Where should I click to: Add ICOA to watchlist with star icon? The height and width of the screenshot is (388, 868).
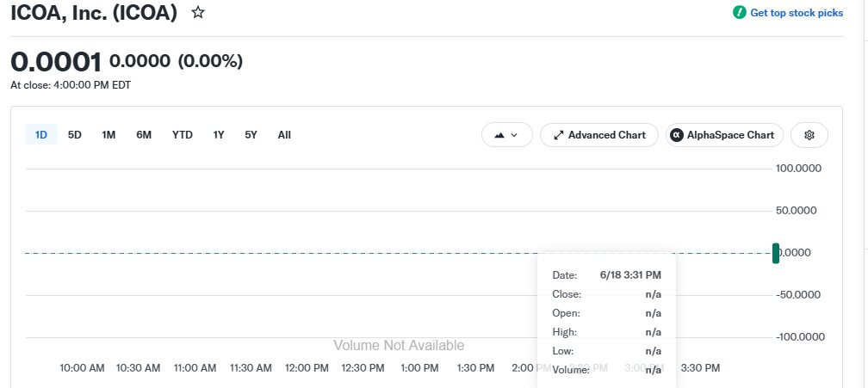coord(198,12)
